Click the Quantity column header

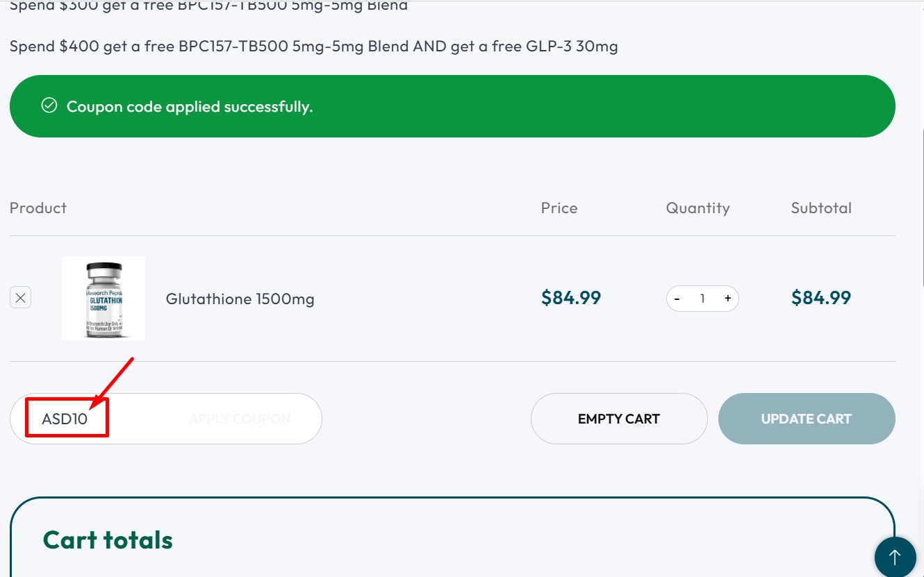698,207
